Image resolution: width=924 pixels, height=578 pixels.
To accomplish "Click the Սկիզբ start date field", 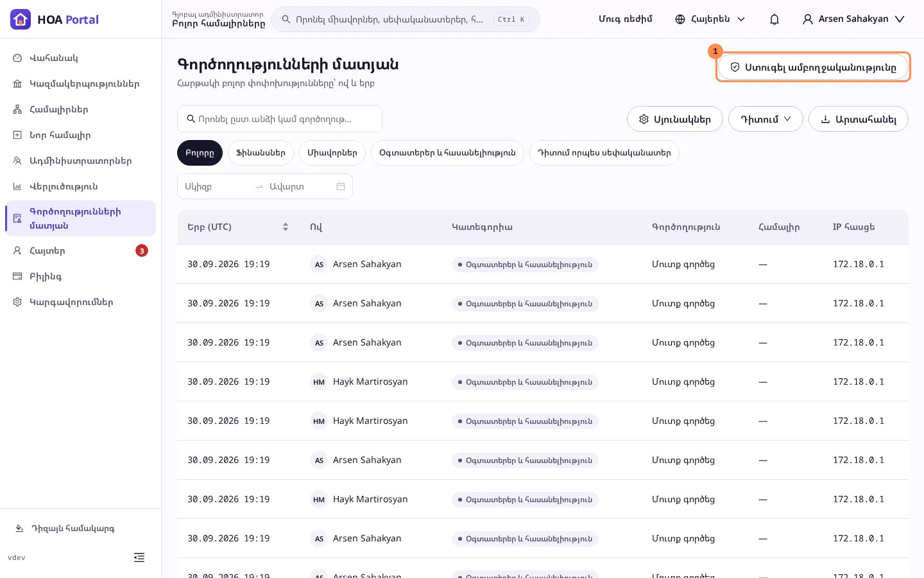I will tap(216, 186).
